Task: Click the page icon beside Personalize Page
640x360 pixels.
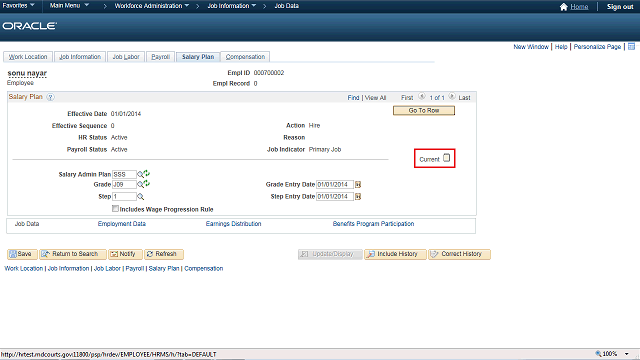Action: (x=631, y=47)
